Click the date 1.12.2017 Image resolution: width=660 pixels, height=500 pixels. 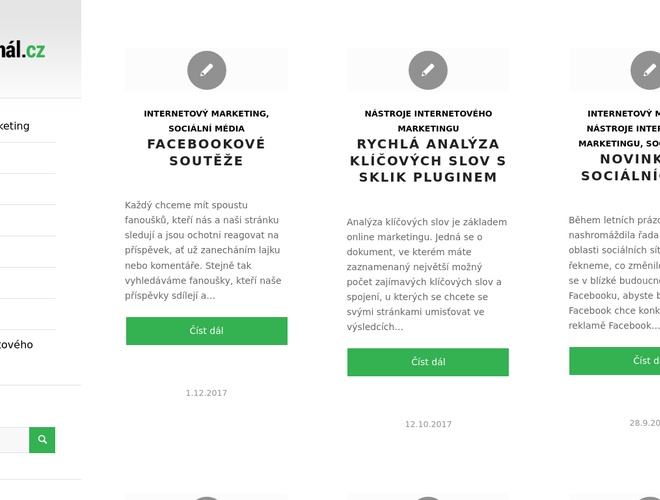206,393
